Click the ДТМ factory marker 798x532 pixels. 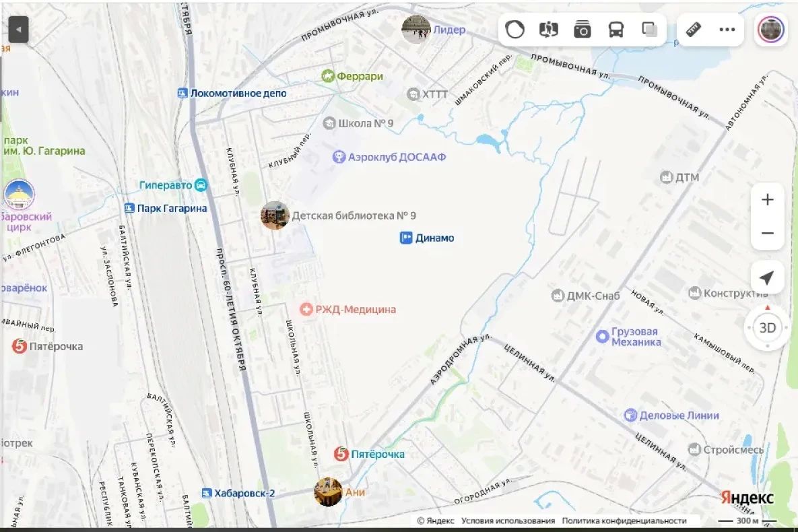pos(666,177)
